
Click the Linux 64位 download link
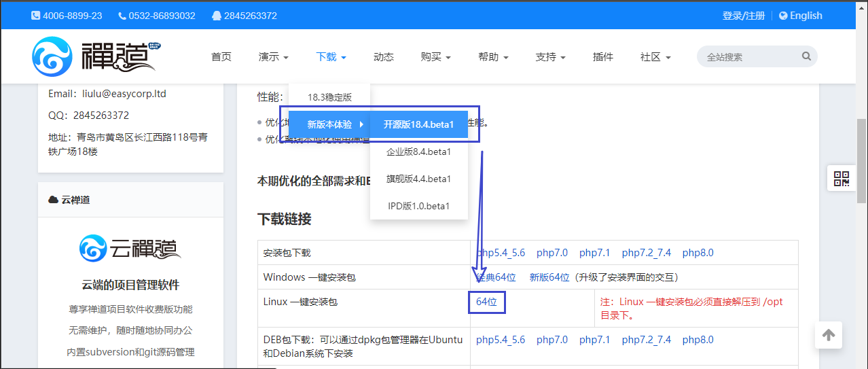coord(487,302)
